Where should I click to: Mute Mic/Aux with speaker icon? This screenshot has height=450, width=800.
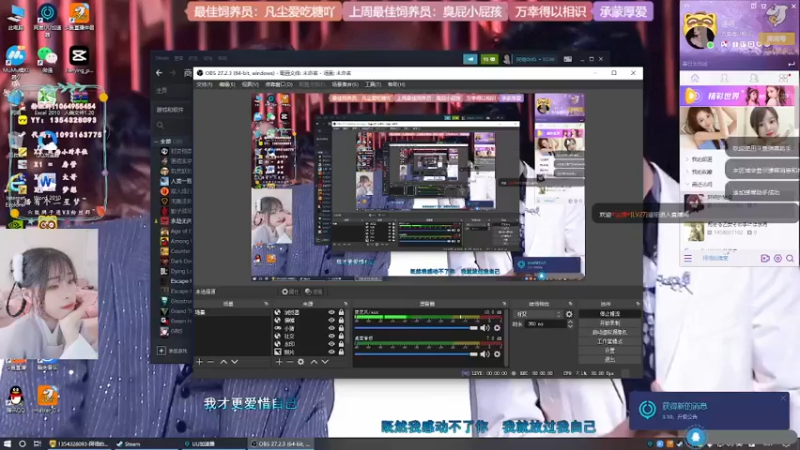484,328
